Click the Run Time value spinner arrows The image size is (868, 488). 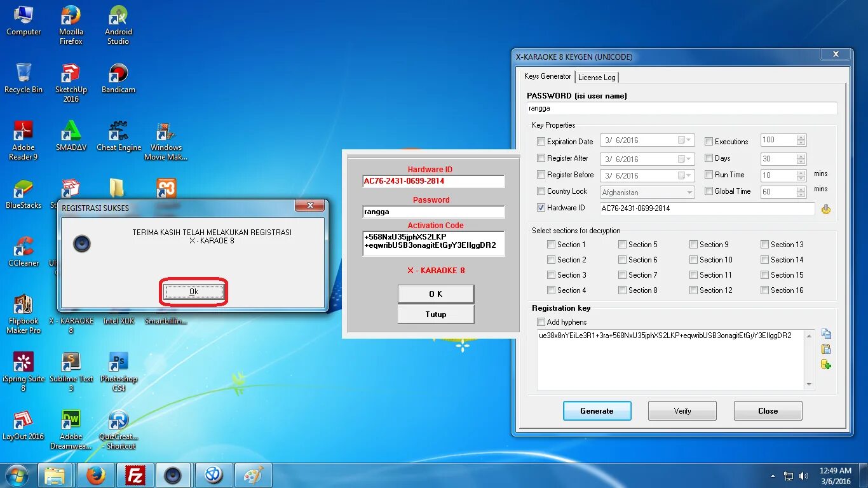click(x=801, y=175)
